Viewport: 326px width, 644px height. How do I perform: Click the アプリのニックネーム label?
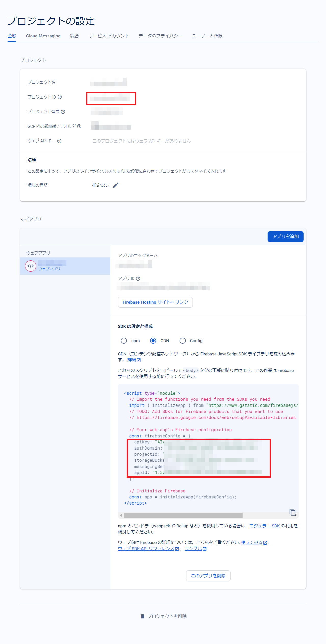(x=138, y=255)
